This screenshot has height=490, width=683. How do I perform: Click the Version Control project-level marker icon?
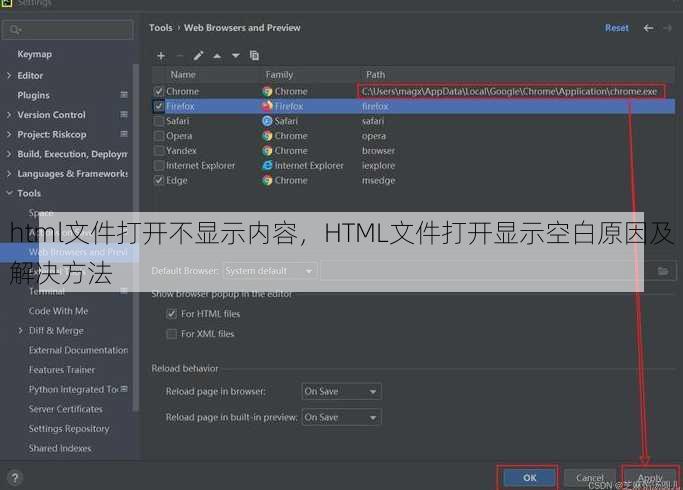point(124,114)
